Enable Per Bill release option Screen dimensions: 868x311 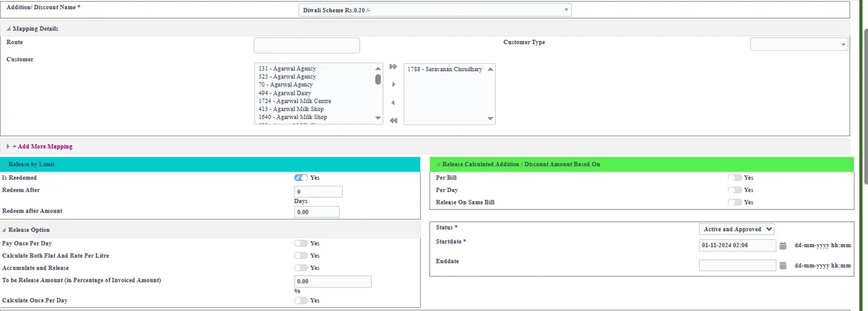coord(735,178)
